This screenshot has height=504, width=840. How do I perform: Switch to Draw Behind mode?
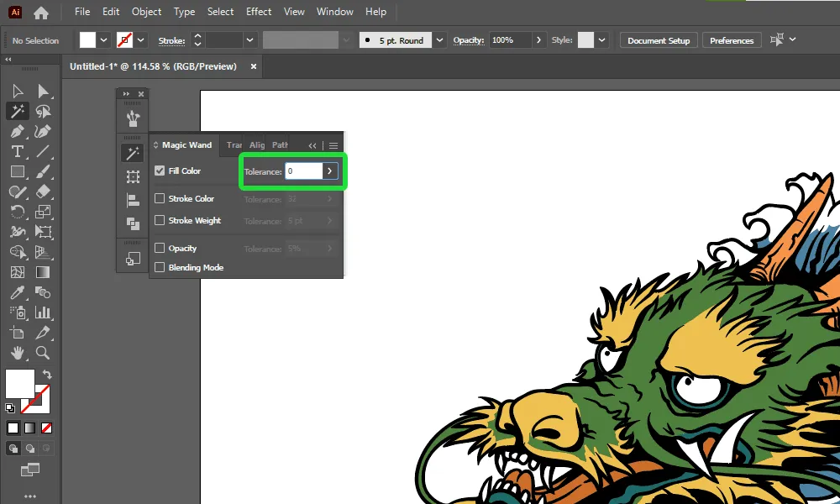click(30, 449)
